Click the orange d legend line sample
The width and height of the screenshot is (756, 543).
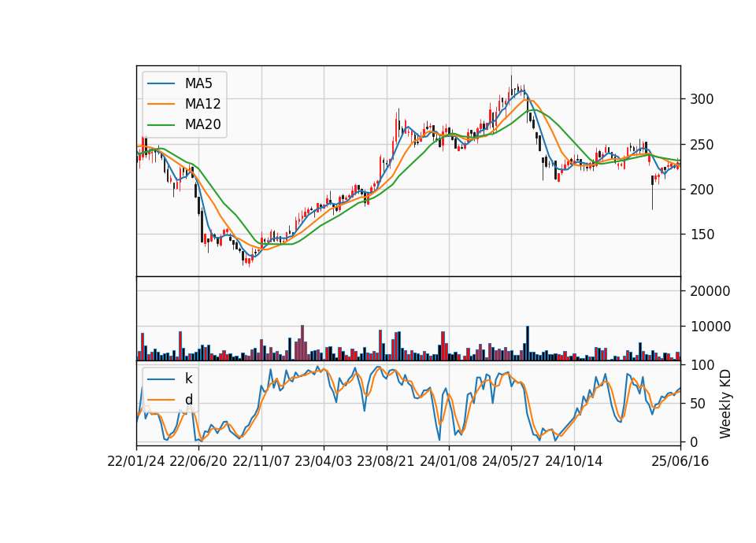[161, 400]
